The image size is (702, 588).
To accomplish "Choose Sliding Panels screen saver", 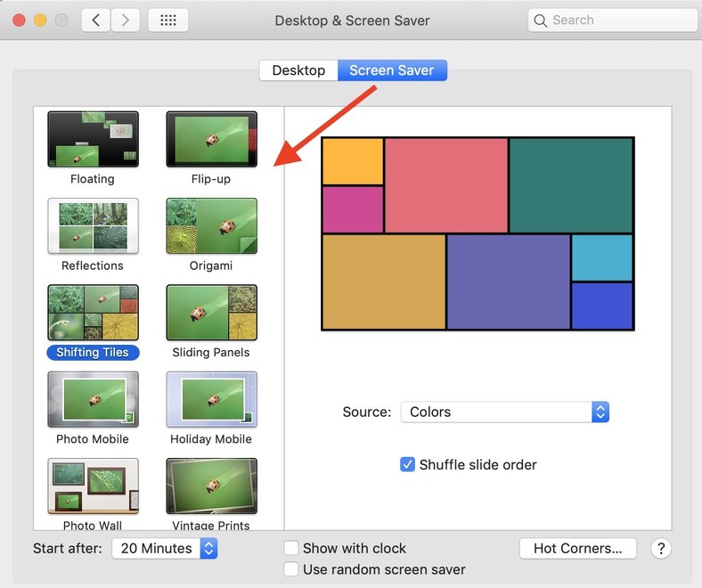I will (212, 313).
